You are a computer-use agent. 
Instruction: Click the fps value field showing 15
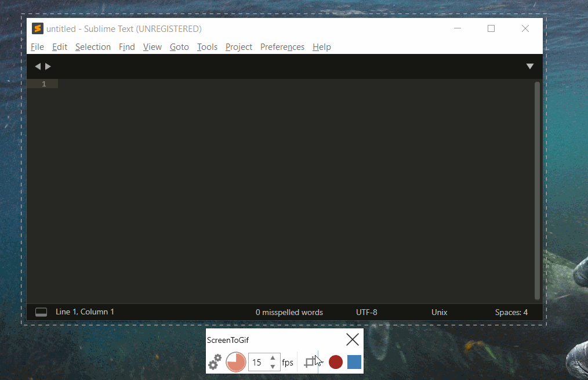(259, 363)
